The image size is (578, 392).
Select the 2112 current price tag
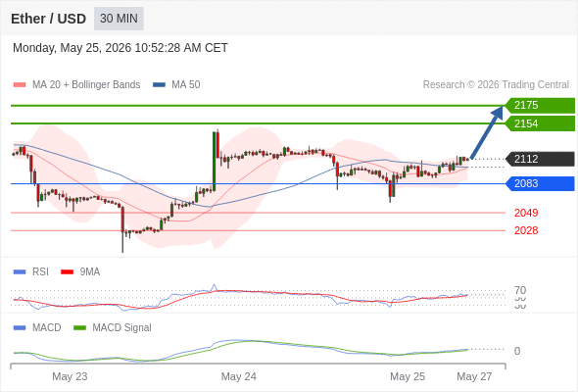pos(540,159)
